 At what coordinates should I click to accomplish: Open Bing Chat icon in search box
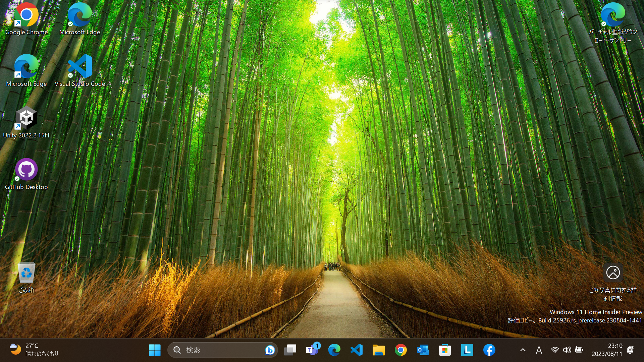point(270,350)
